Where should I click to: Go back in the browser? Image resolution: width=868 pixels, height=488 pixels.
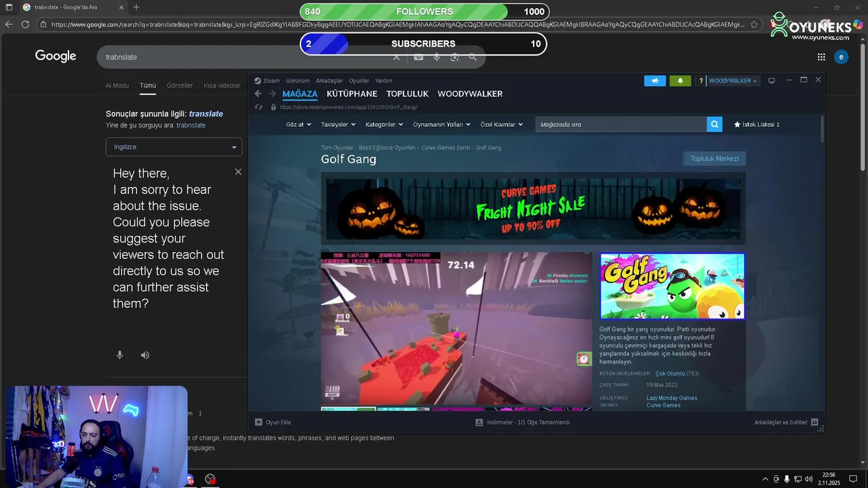9,24
